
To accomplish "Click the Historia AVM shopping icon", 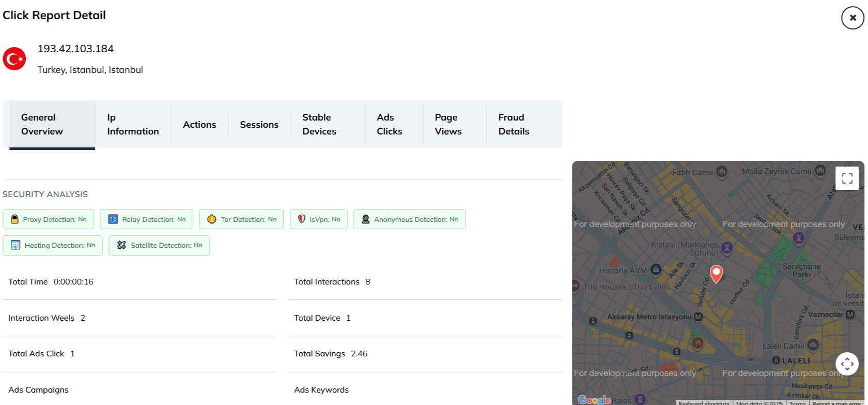I will 656,269.
